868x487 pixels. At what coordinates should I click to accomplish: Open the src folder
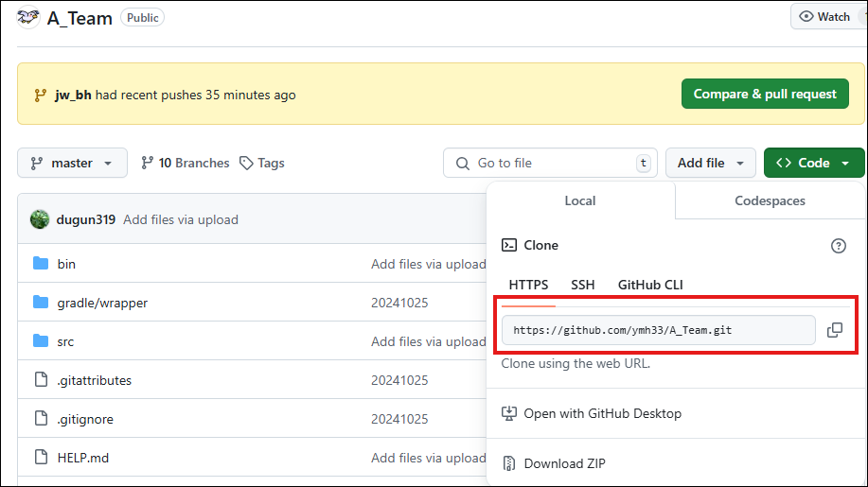click(65, 341)
